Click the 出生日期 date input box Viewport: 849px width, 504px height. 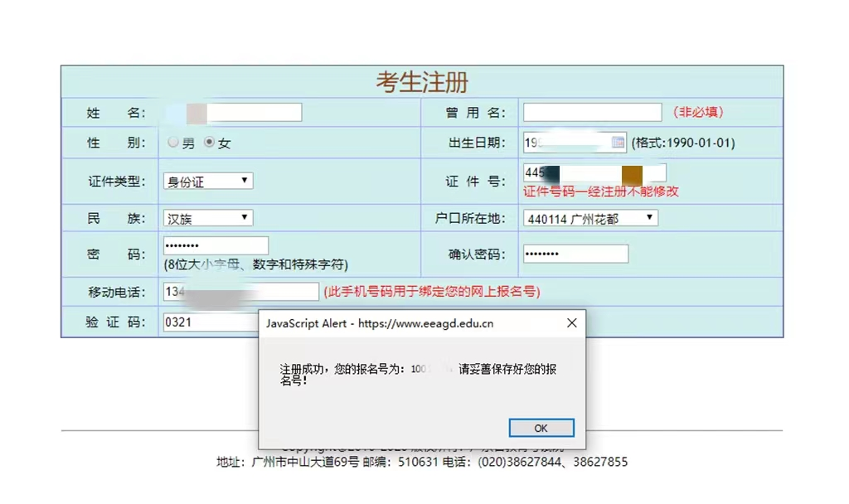coord(568,143)
